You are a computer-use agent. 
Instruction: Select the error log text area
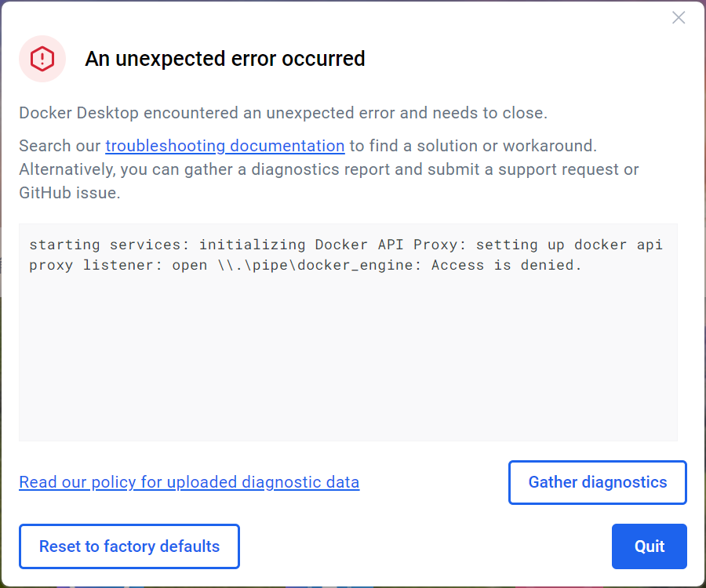(348, 332)
